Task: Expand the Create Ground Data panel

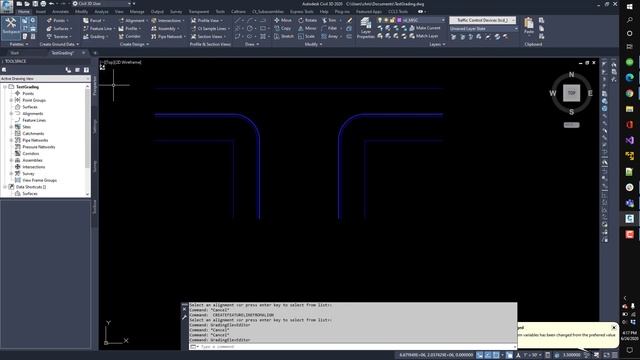Action: [x=59, y=44]
